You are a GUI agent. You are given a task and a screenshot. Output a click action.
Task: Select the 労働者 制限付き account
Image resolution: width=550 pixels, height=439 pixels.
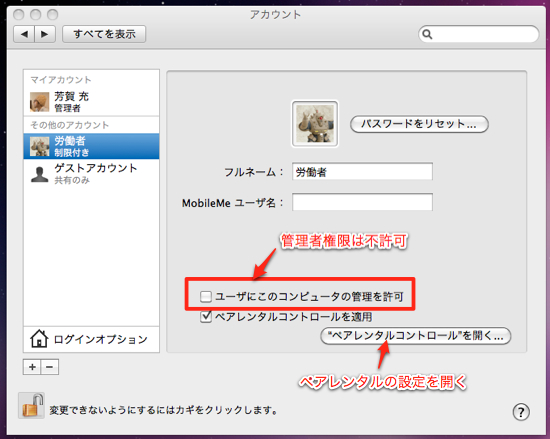tap(91, 146)
